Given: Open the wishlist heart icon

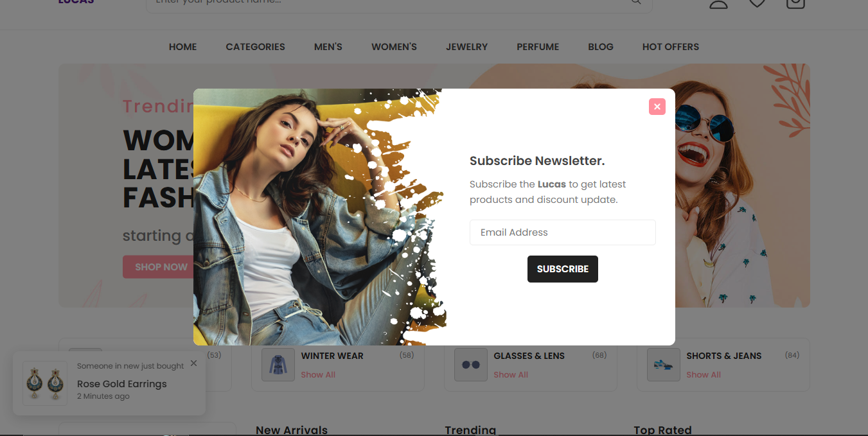Looking at the screenshot, I should (757, 3).
